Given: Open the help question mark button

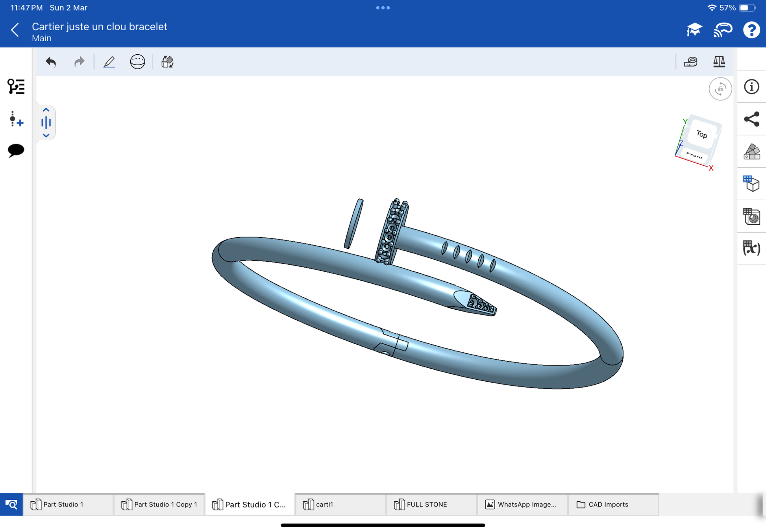Looking at the screenshot, I should (x=751, y=30).
